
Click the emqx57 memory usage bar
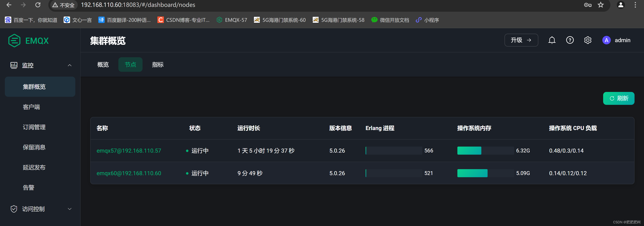pyautogui.click(x=486, y=151)
